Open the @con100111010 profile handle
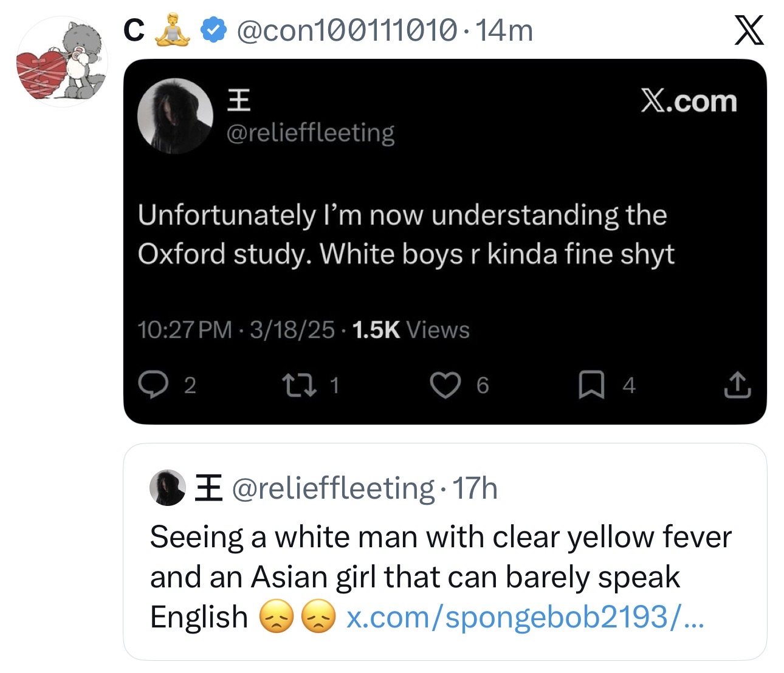The height and width of the screenshot is (673, 784). [346, 30]
